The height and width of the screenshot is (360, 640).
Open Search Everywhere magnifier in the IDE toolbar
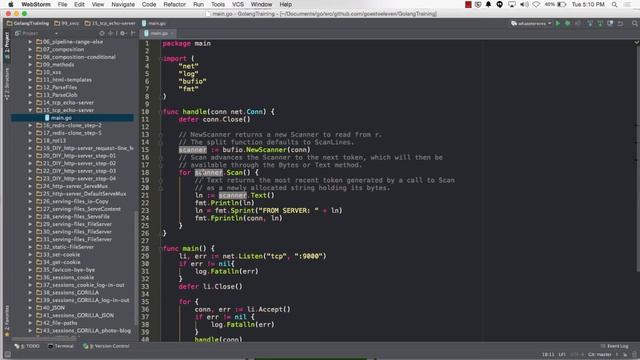[x=635, y=24]
